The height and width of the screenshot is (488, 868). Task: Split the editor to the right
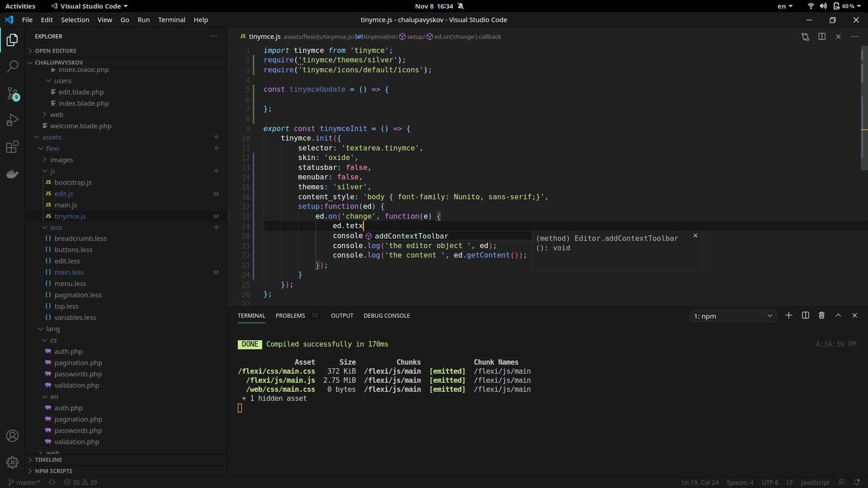822,37
